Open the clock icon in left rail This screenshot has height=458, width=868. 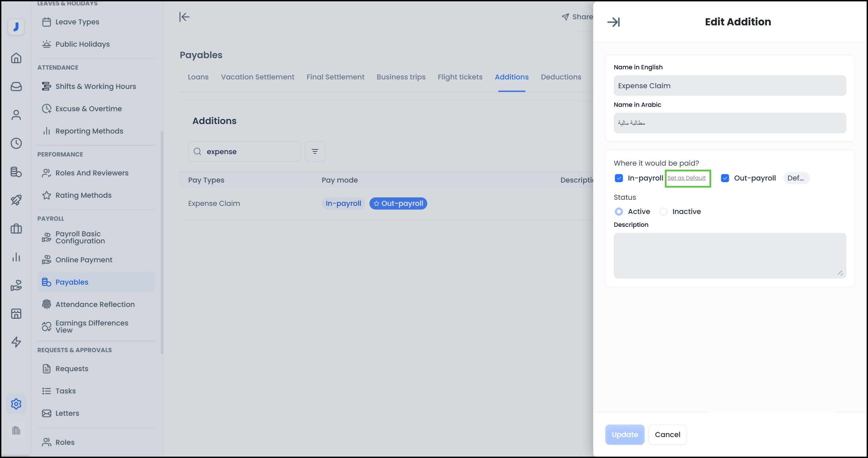tap(16, 143)
